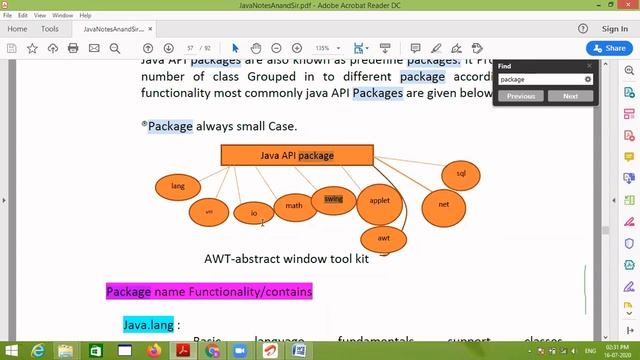Open the Sign document tool
The width and height of the screenshot is (640, 360).
point(456,48)
